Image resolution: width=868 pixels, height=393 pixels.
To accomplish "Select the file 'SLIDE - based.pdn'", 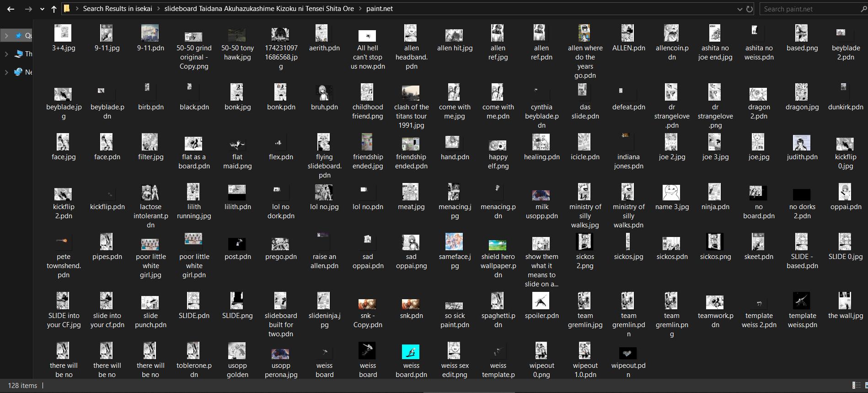I will pyautogui.click(x=802, y=252).
